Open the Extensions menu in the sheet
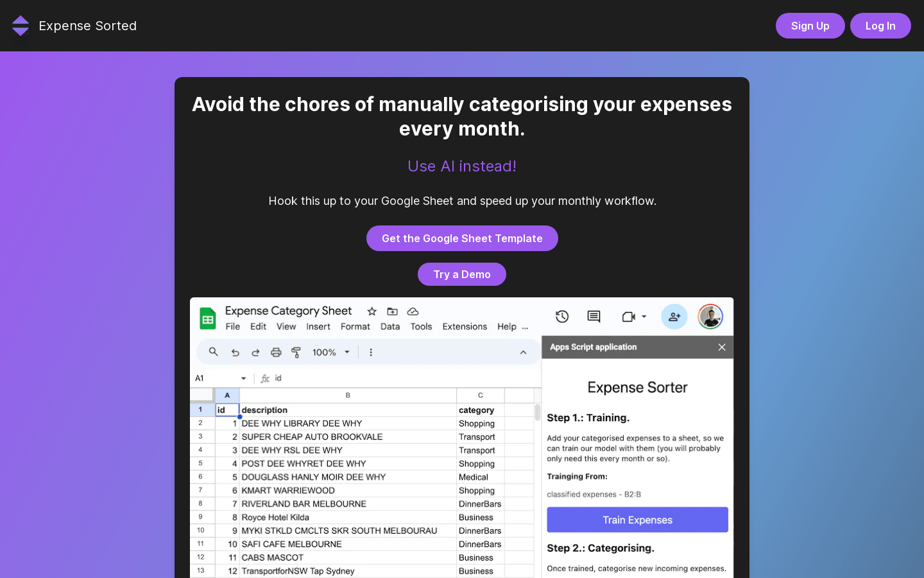 pyautogui.click(x=465, y=326)
